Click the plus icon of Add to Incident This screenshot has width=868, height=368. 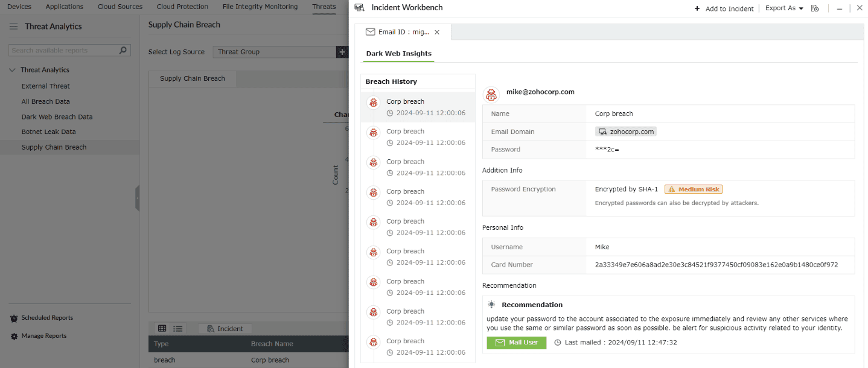[x=697, y=8]
